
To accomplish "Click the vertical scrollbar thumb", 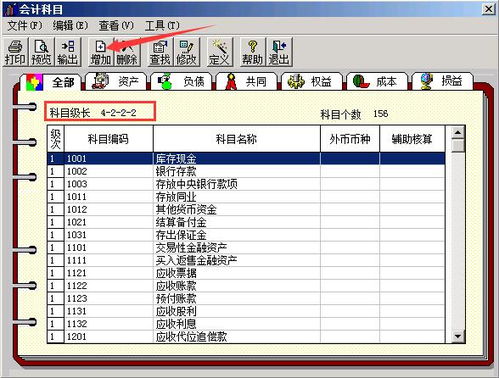I will tap(458, 145).
